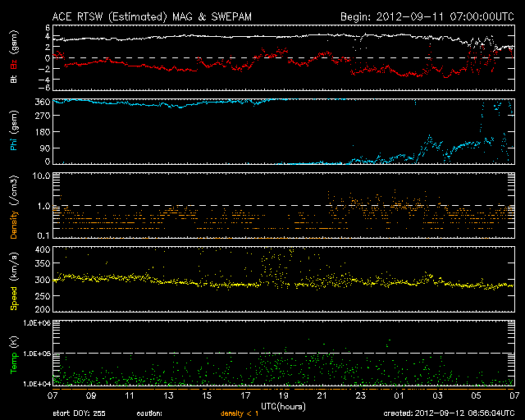
Task: Click the '(K)' unit on the Temp axis
Action: tap(14, 343)
